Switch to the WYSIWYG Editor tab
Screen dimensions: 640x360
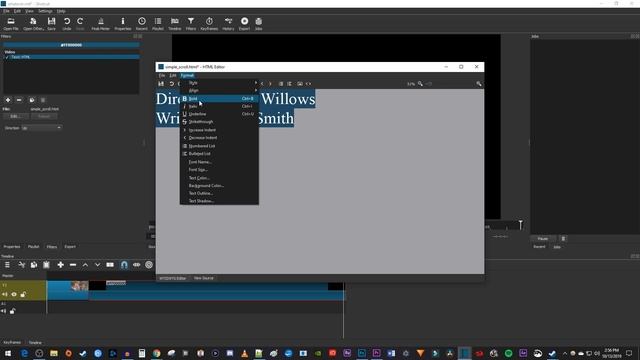tap(172, 278)
